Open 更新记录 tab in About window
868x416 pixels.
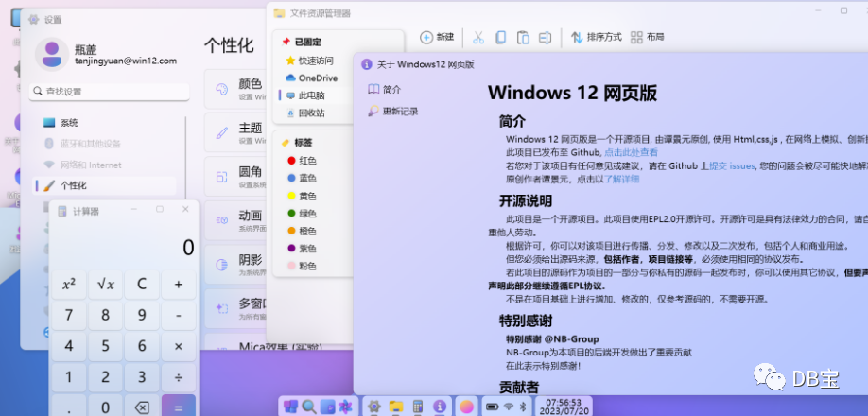coord(393,112)
